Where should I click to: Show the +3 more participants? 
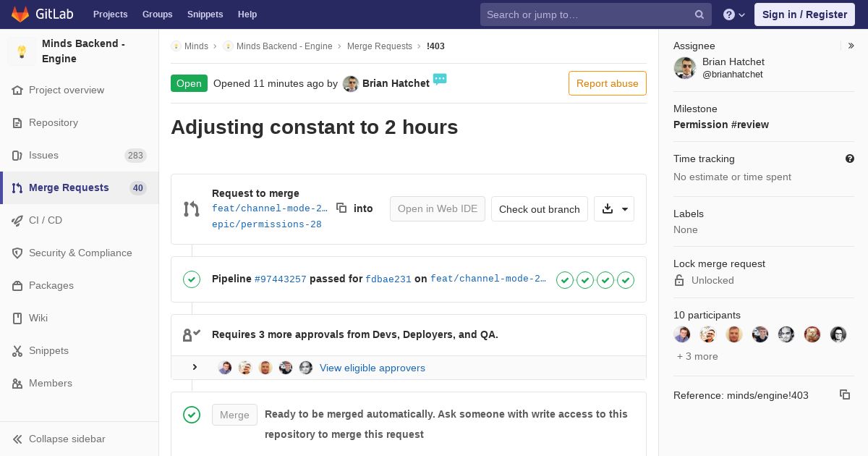point(697,356)
